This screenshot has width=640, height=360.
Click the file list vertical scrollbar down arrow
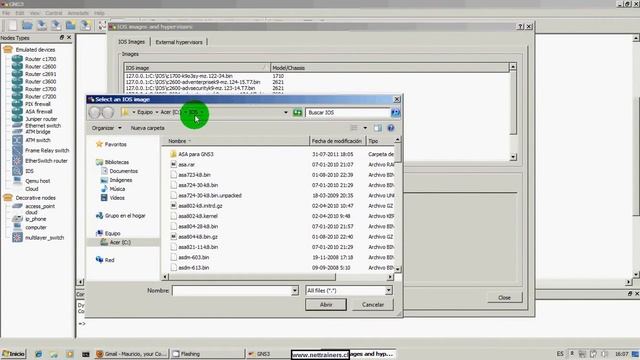[x=397, y=269]
